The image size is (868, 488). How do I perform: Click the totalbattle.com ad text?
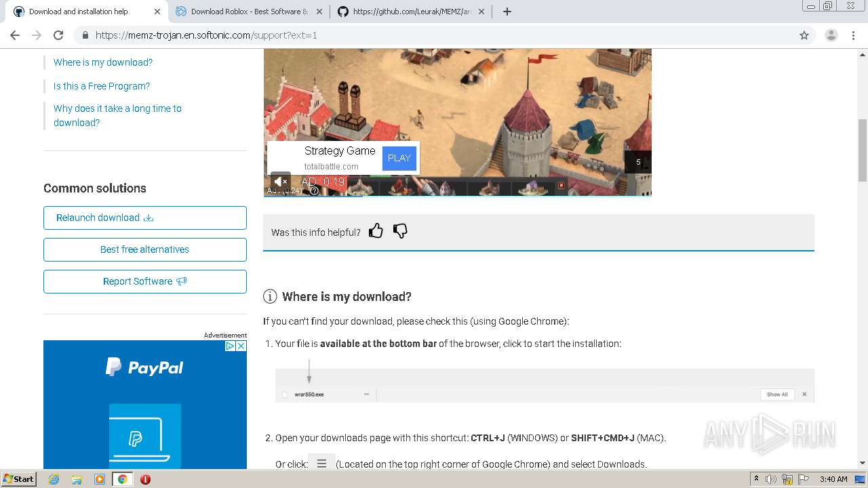tap(331, 167)
